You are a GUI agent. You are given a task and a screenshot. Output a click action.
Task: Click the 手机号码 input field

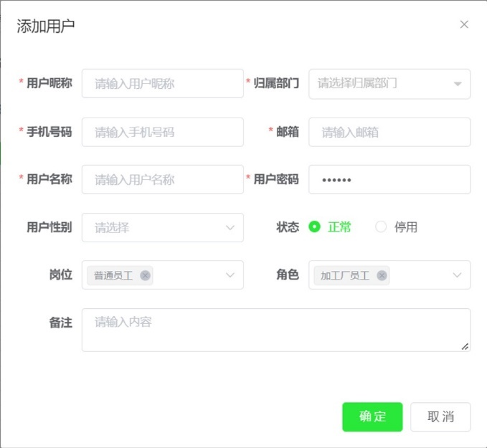pos(162,133)
